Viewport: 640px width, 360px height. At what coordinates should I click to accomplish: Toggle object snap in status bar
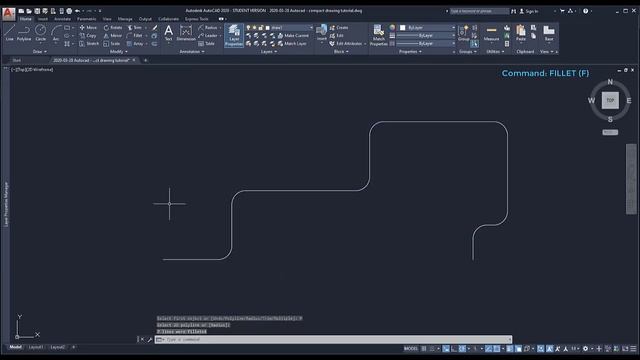click(497, 349)
